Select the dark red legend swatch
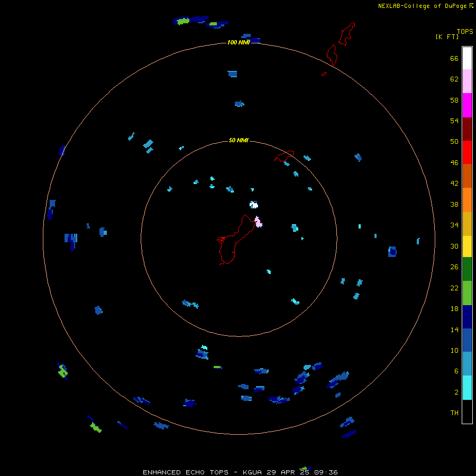 [x=467, y=129]
